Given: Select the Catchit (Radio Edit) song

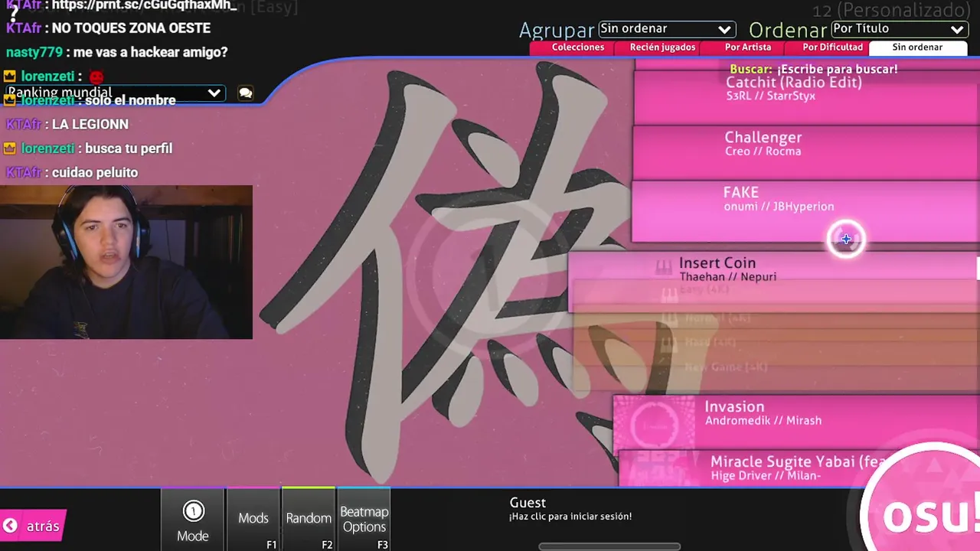Looking at the screenshot, I should [806, 96].
